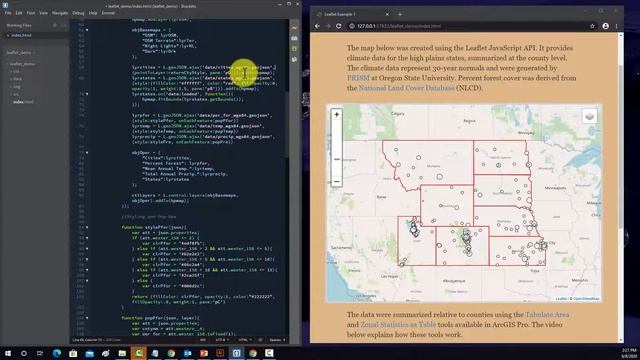Click the green extension icon in Brackets right toolbar
Screen dimensions: 640x360
294,49
